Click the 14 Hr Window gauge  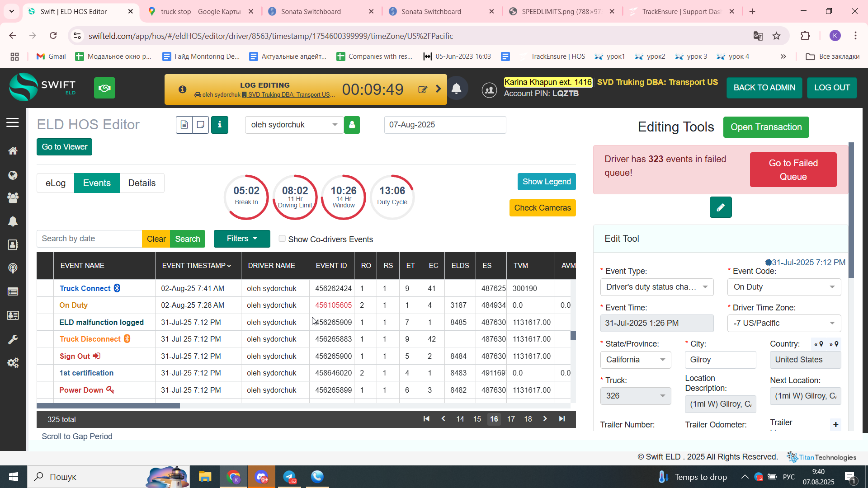tap(344, 197)
